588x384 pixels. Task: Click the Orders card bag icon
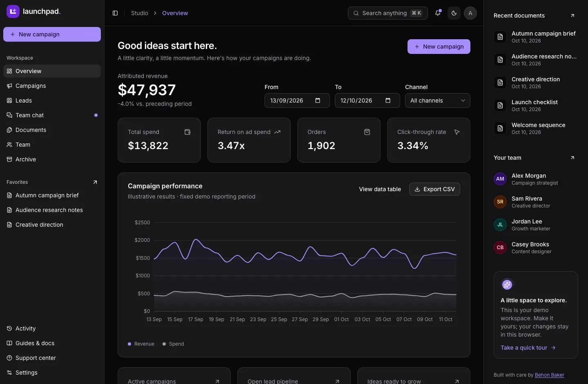(367, 132)
